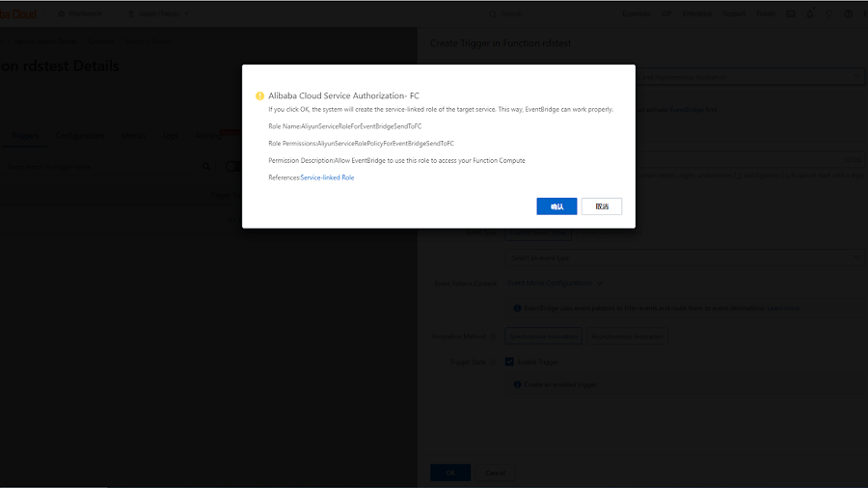Expand Event Mode Configurations dropdown
The image size is (868, 488).
click(555, 284)
